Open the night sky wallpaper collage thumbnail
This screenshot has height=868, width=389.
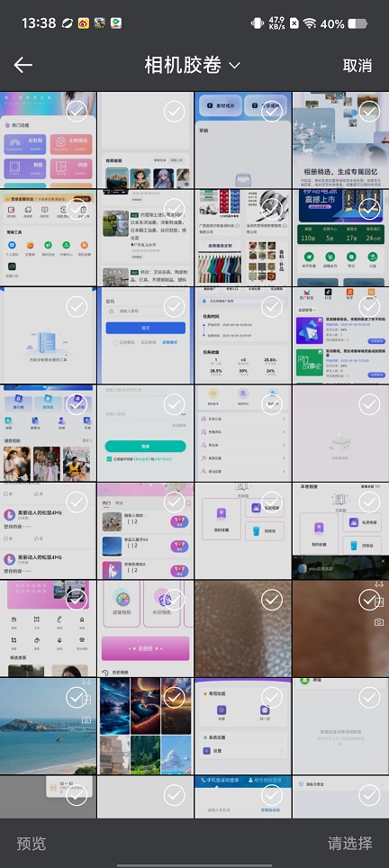click(x=146, y=727)
